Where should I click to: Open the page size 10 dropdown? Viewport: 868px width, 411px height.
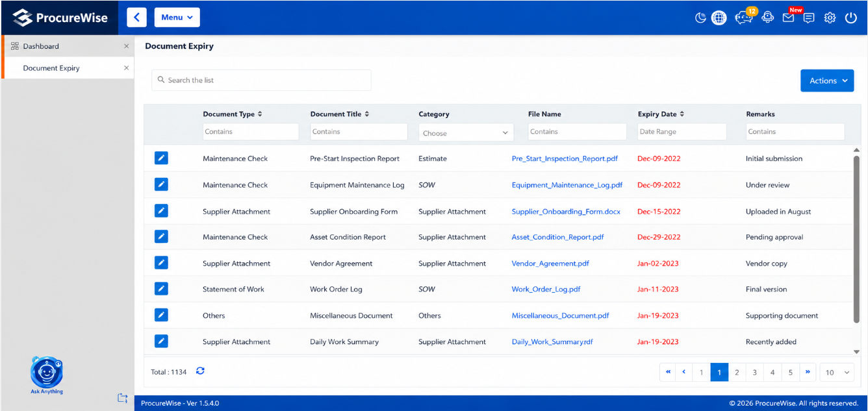(x=837, y=372)
